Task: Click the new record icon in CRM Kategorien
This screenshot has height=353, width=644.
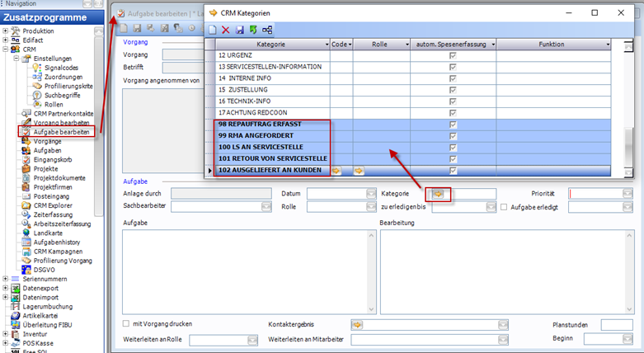Action: click(x=212, y=30)
